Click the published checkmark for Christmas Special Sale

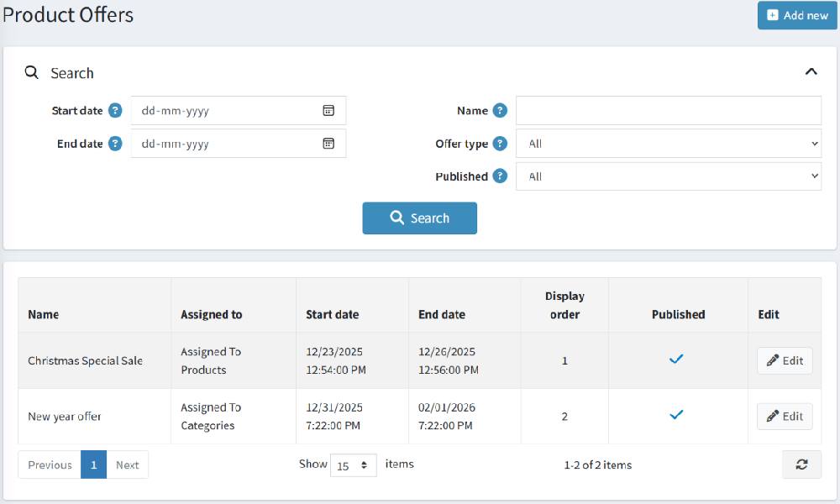coord(676,360)
